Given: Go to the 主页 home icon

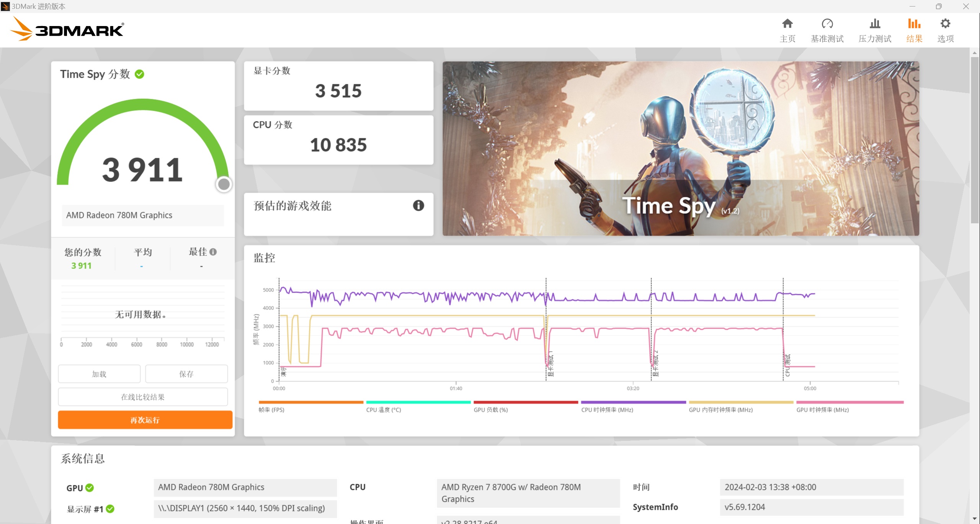Looking at the screenshot, I should point(787,24).
